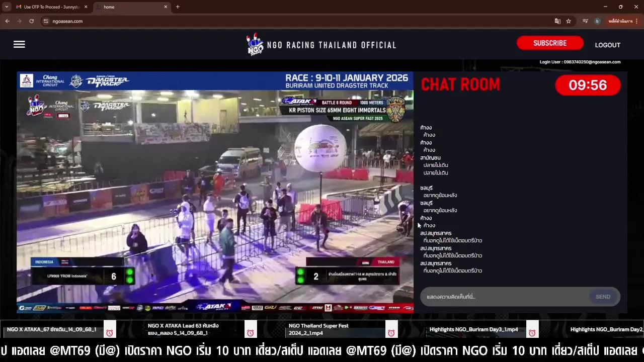The height and width of the screenshot is (362, 644).
Task: Click the Thailand score 2 in video overlay
Action: click(x=316, y=277)
